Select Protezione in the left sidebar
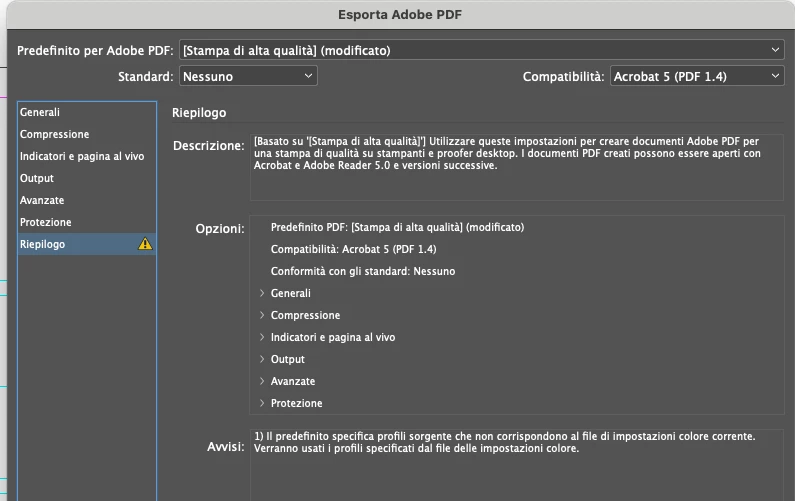 tap(87, 222)
